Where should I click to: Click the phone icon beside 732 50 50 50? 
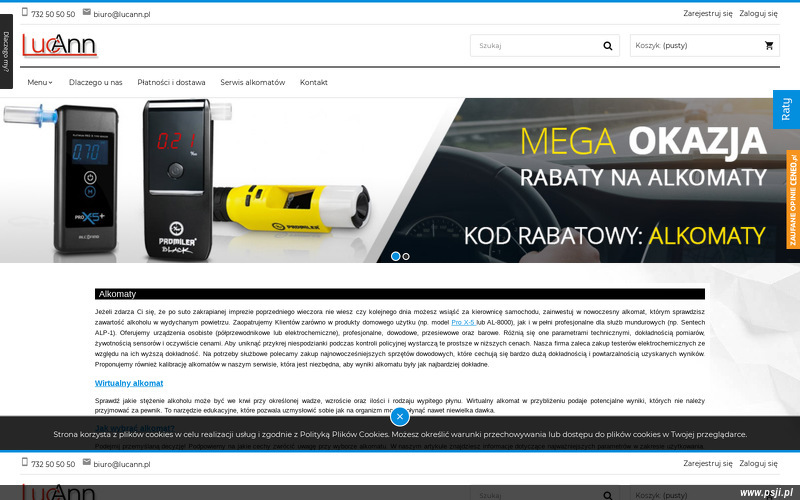pyautogui.click(x=24, y=12)
